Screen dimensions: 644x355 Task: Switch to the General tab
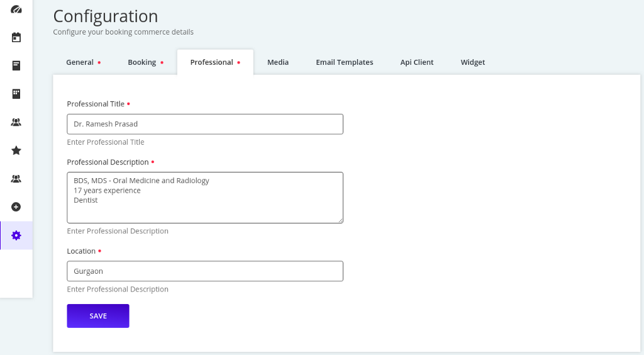(80, 62)
